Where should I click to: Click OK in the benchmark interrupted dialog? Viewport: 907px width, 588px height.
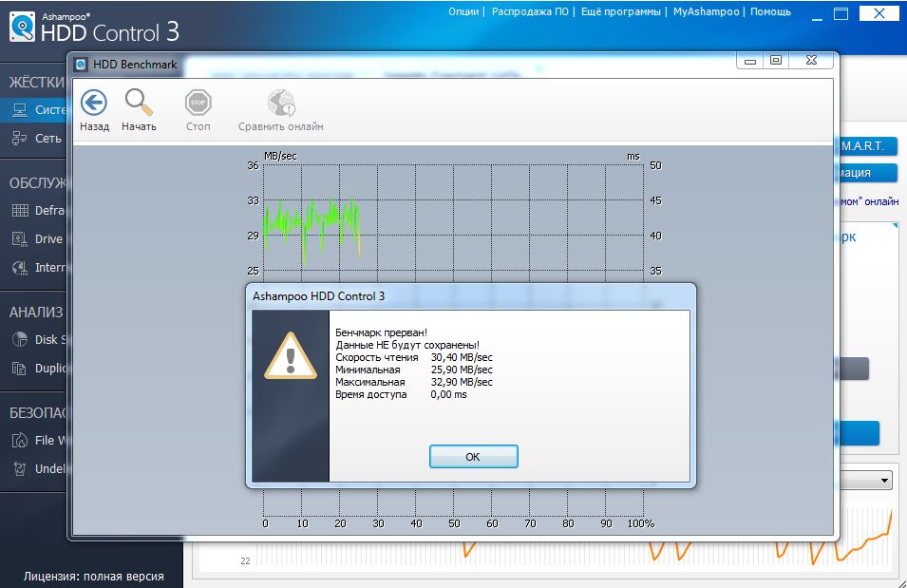click(473, 457)
